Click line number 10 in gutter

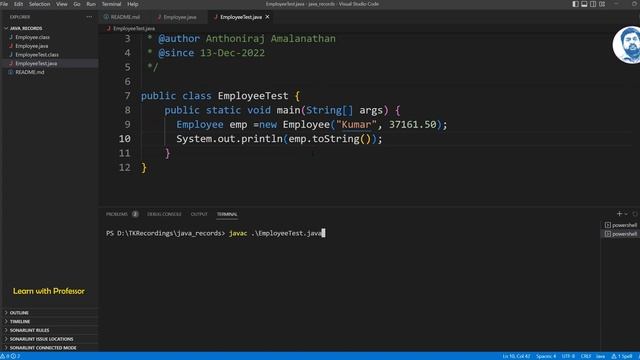point(124,139)
